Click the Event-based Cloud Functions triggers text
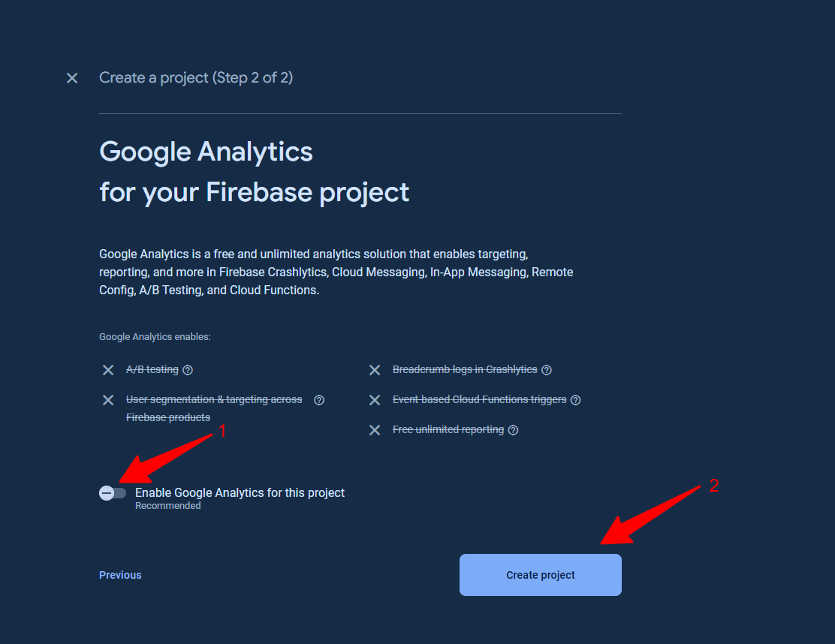The width and height of the screenshot is (835, 644). click(x=479, y=400)
